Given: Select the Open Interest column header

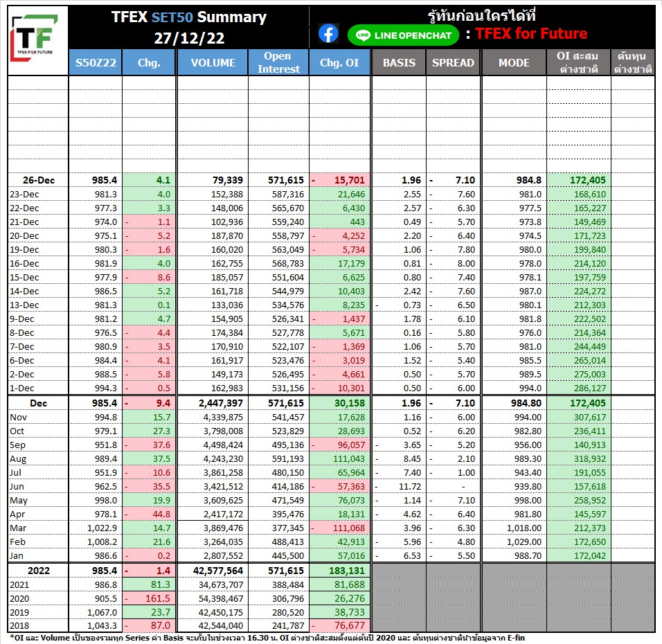Looking at the screenshot, I should click(278, 62).
